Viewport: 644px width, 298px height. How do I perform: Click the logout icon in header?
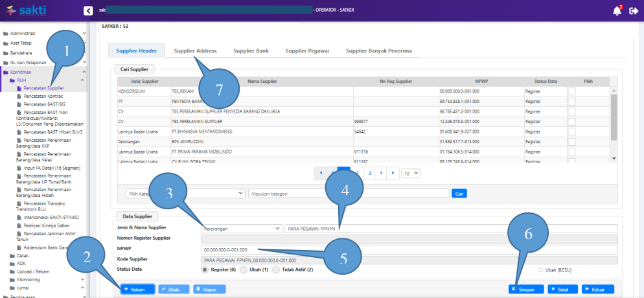coord(633,11)
